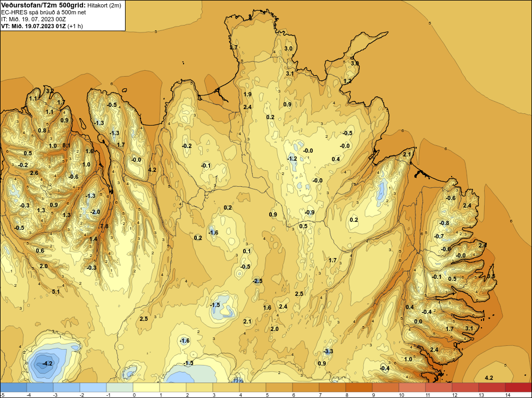
Task: Click the 'IT: Mið. 19. 07. 2023 00Z' line
Action: coord(33,19)
